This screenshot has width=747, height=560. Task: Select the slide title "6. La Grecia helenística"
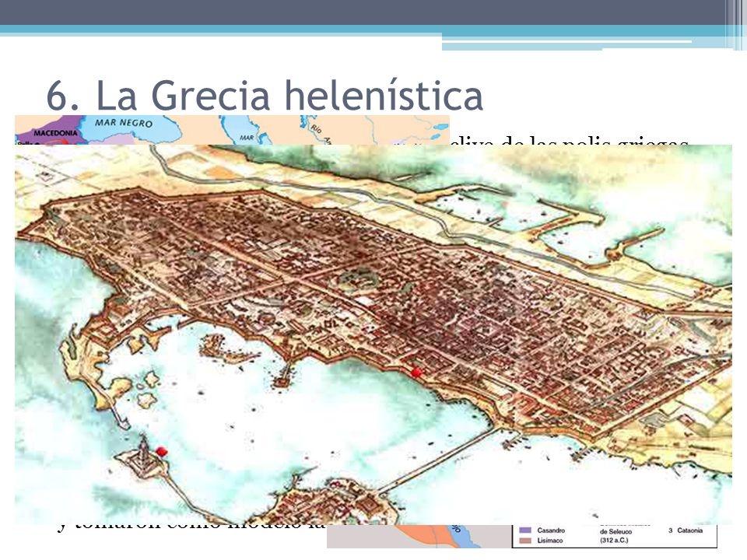265,95
